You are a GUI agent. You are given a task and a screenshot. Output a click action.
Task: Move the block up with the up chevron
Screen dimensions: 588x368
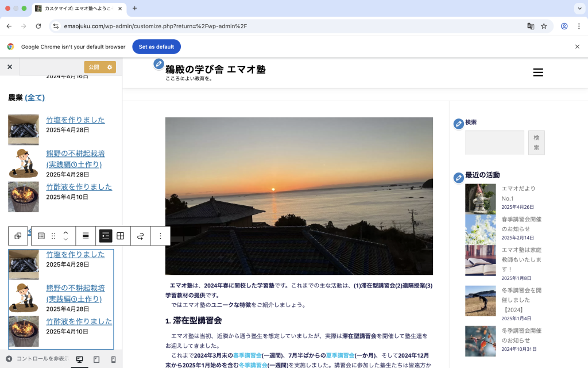[65, 233]
